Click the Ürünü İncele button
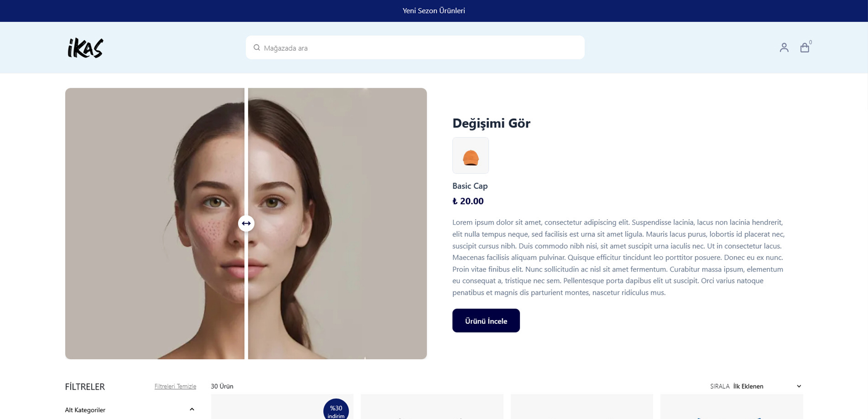 [x=486, y=320]
